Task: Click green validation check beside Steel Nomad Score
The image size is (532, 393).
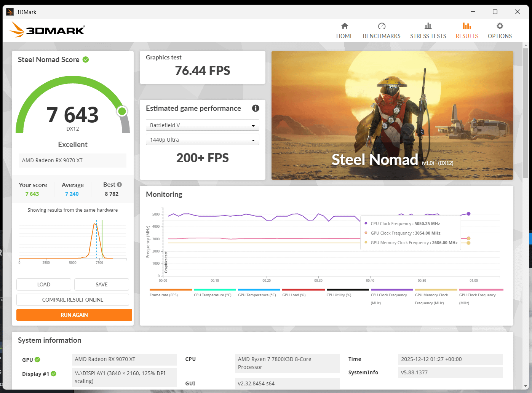Action: (86, 59)
